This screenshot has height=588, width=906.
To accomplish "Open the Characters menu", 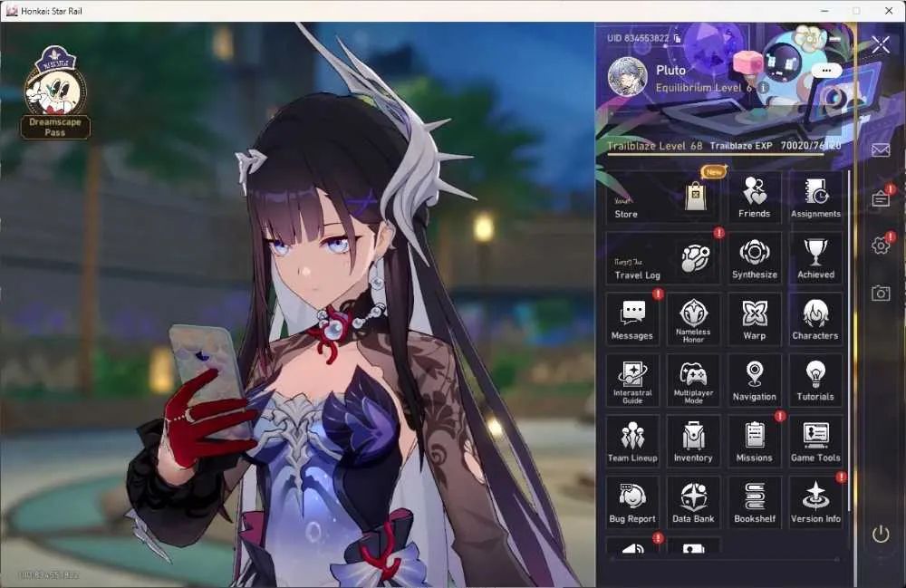I will point(816,320).
